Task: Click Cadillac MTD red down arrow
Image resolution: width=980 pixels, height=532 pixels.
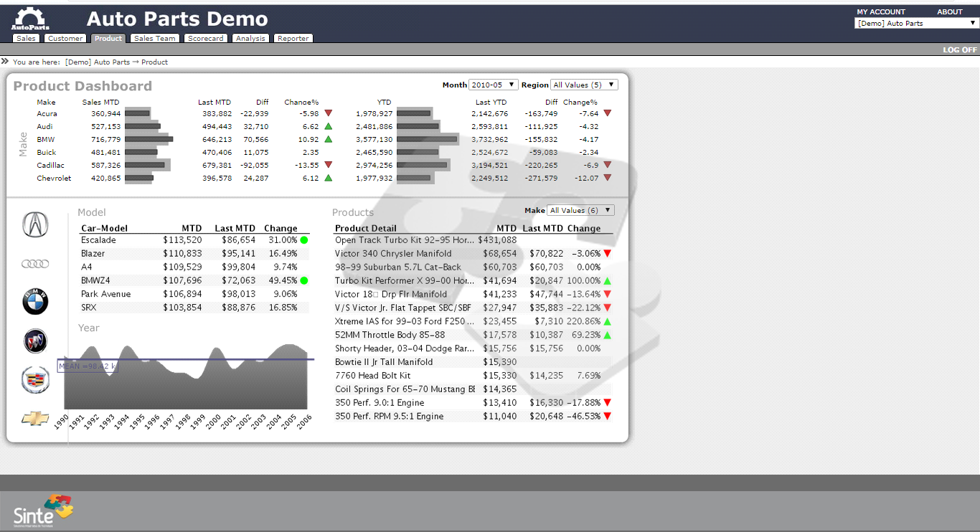Action: tap(329, 165)
